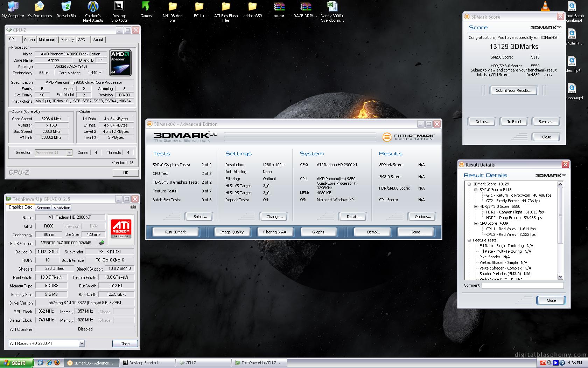
Task: Click scrollbar up arrow in Result Details
Action: click(560, 184)
